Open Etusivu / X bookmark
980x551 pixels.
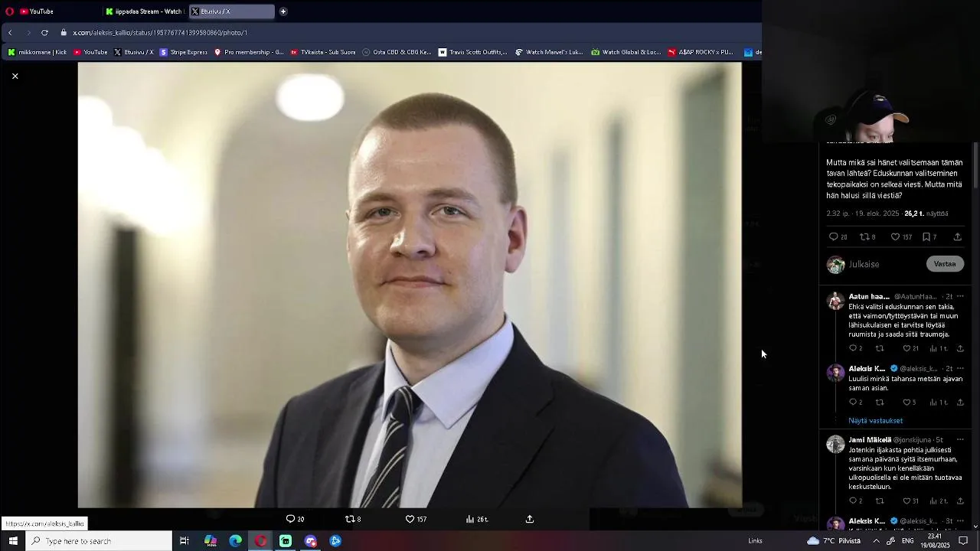(134, 52)
